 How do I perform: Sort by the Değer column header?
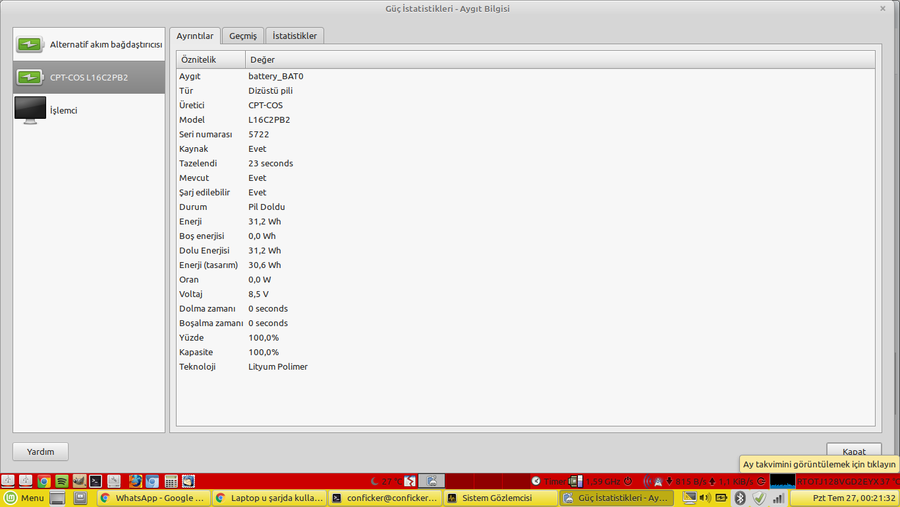click(x=560, y=60)
